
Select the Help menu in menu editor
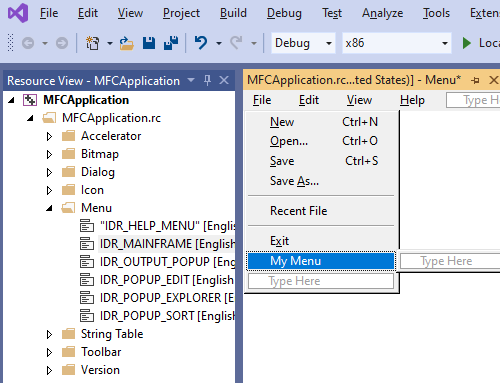[x=412, y=100]
